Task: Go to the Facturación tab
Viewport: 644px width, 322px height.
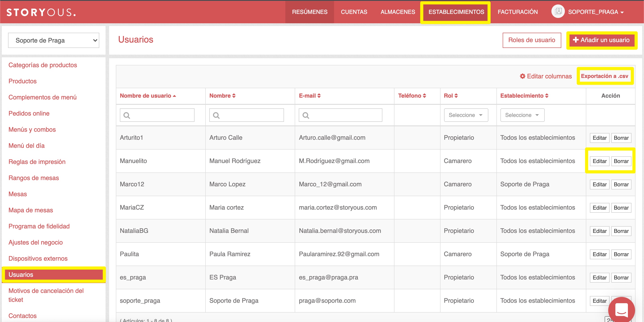Action: (x=517, y=12)
